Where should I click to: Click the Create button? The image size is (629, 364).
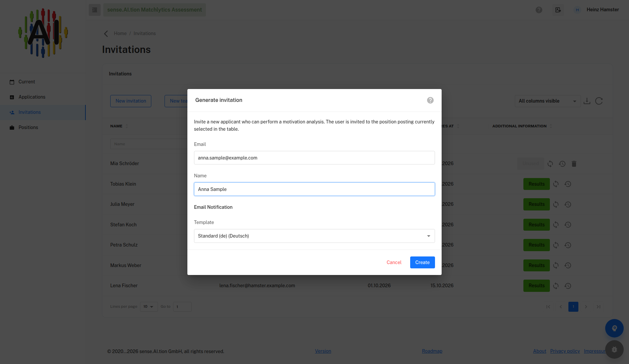coord(422,262)
